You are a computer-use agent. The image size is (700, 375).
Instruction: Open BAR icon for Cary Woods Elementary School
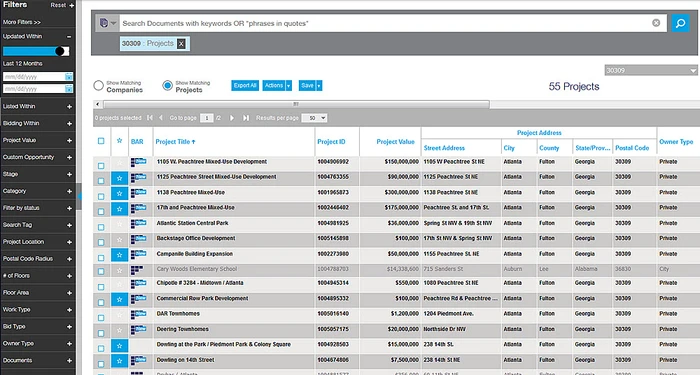(x=137, y=270)
